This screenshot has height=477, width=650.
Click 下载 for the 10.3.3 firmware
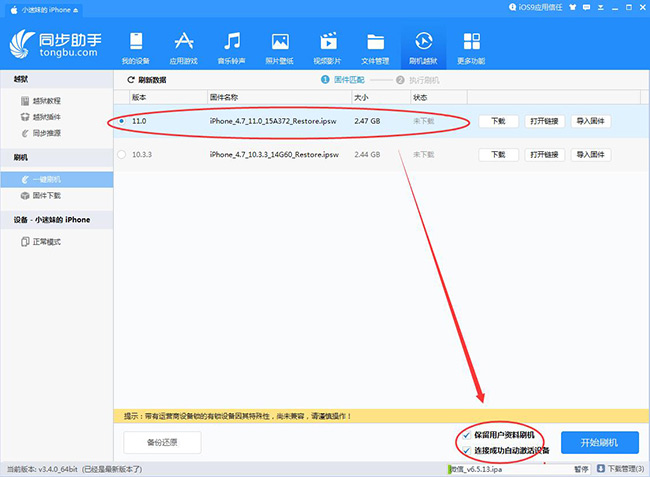click(x=498, y=155)
